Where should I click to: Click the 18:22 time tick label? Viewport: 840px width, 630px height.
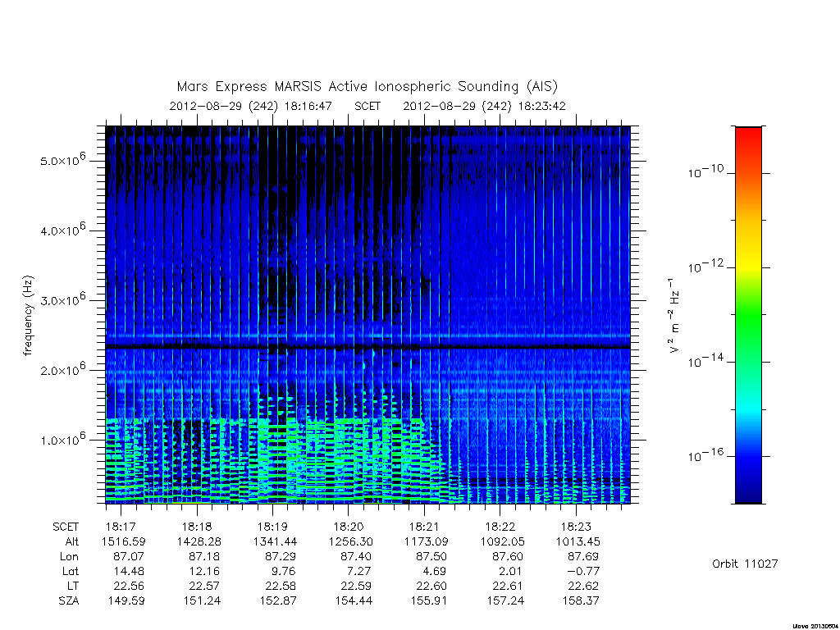[500, 527]
